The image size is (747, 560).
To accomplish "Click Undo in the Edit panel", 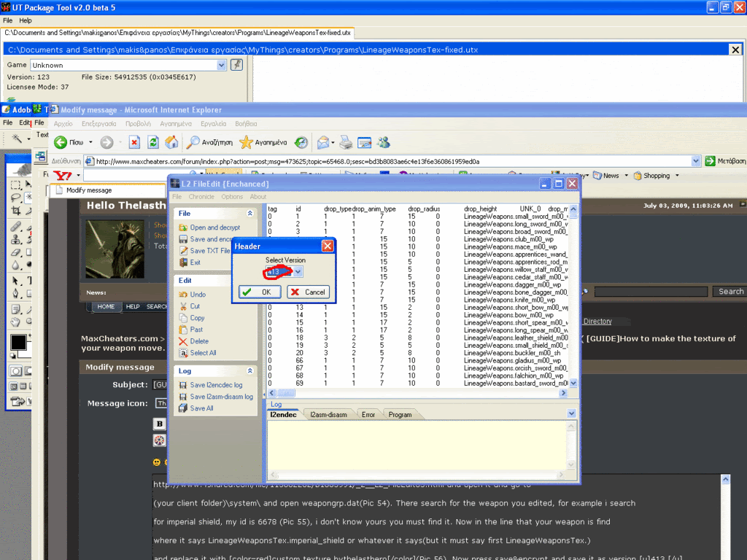I will point(197,295).
